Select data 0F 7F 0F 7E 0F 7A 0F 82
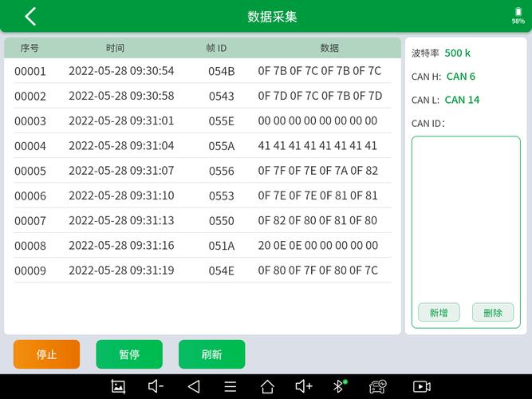The width and height of the screenshot is (532, 399). pyautogui.click(x=318, y=171)
